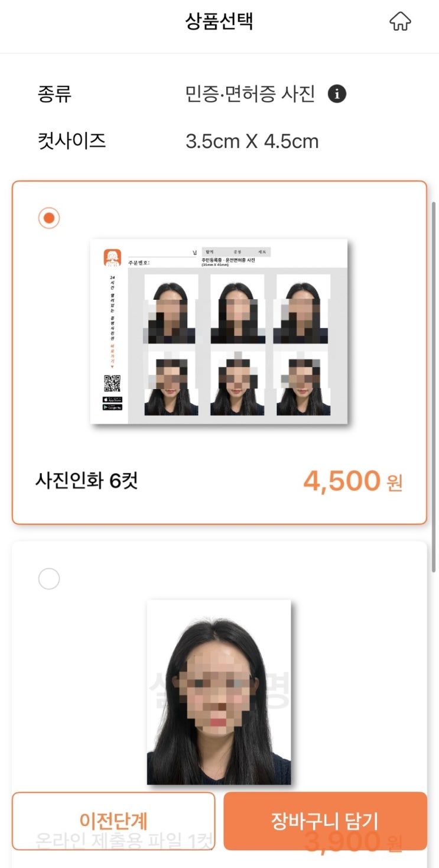
Task: Click the single ID photo preview image
Action: tap(219, 692)
